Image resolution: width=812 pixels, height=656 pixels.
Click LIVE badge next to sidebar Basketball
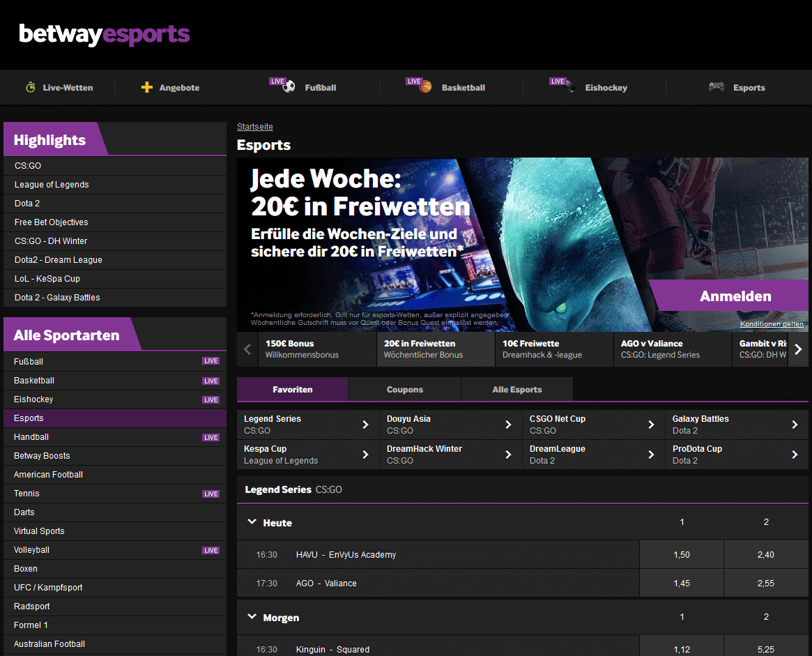210,381
